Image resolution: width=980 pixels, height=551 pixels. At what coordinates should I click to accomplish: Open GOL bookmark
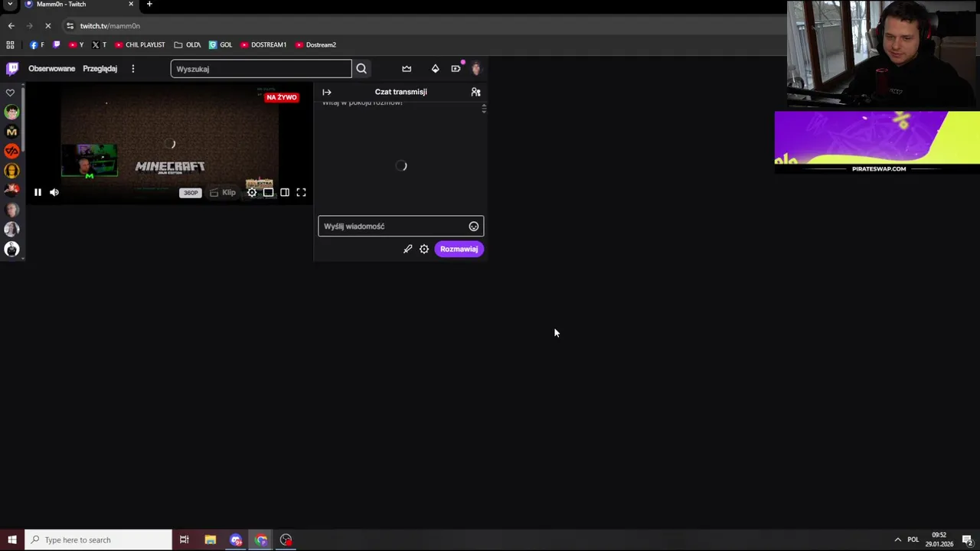point(220,45)
